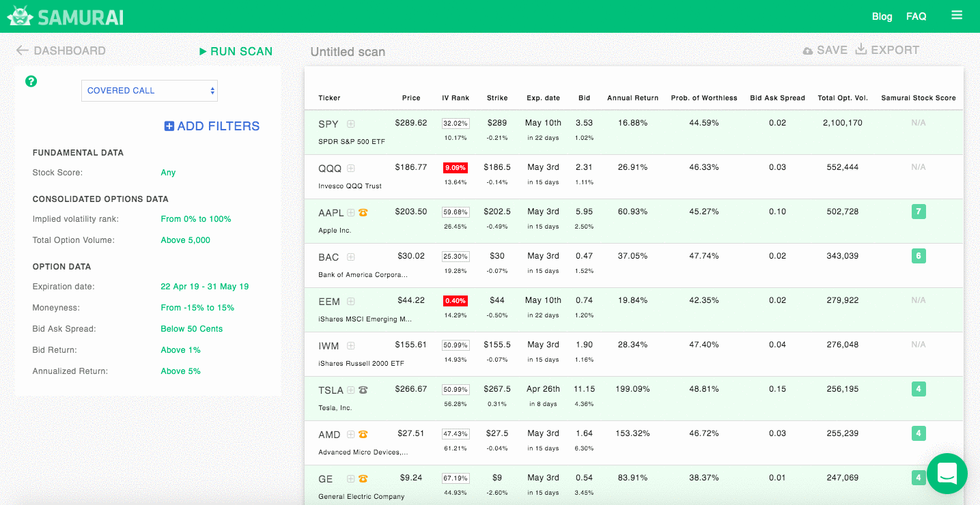
Task: Sort by the Annual Return column
Action: pyautogui.click(x=633, y=98)
